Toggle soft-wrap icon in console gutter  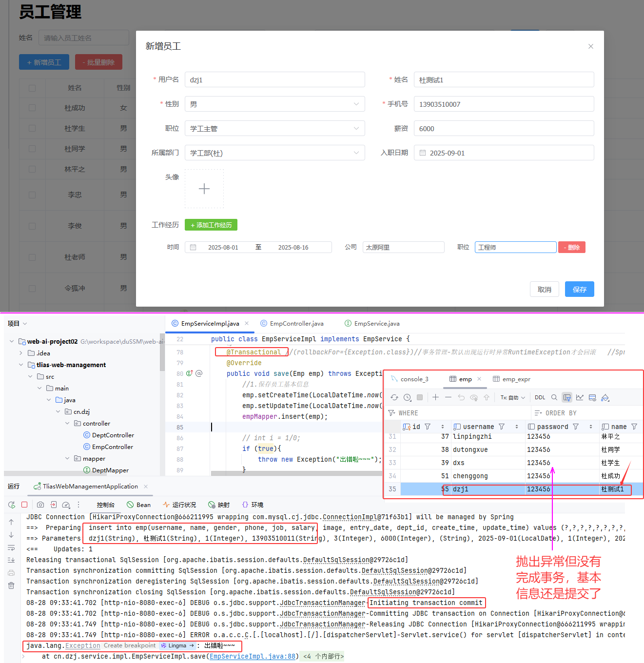[11, 547]
